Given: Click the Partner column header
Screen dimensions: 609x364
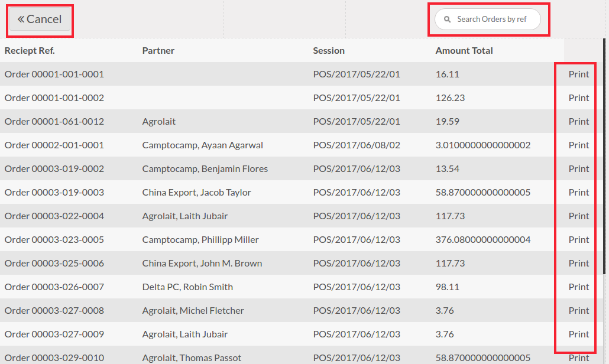Looking at the screenshot, I should click(x=158, y=51).
